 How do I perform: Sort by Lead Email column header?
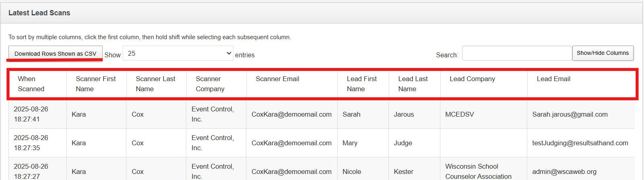(553, 79)
